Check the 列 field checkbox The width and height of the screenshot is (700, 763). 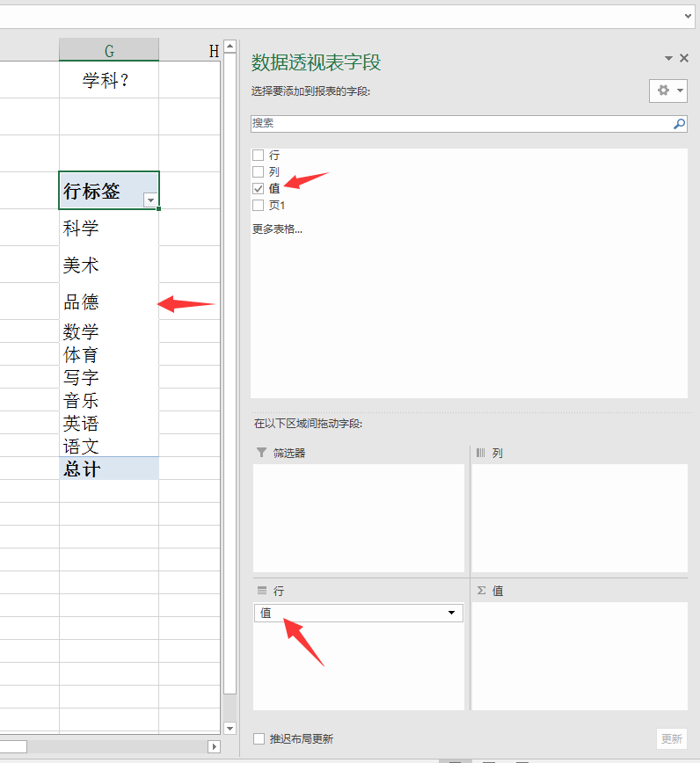tap(258, 171)
